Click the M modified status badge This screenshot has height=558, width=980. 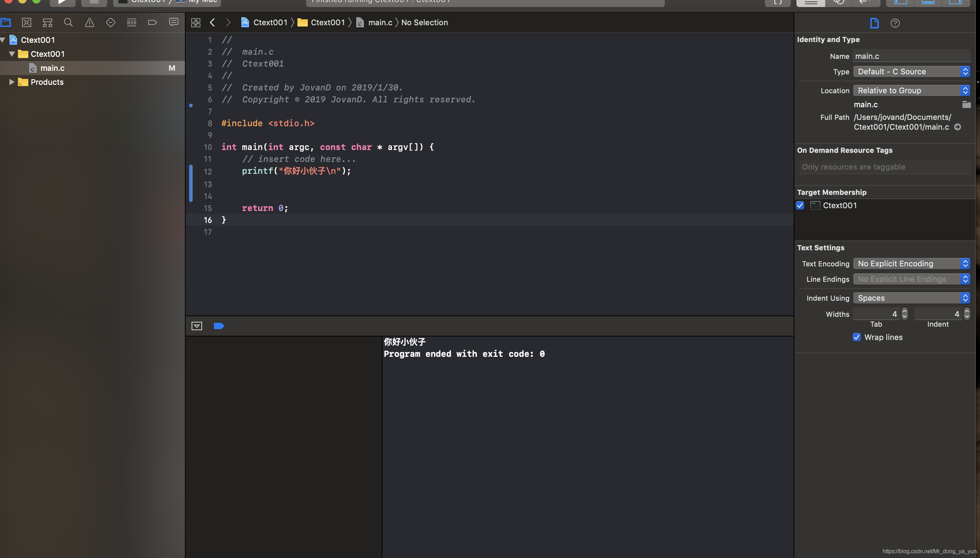coord(172,68)
